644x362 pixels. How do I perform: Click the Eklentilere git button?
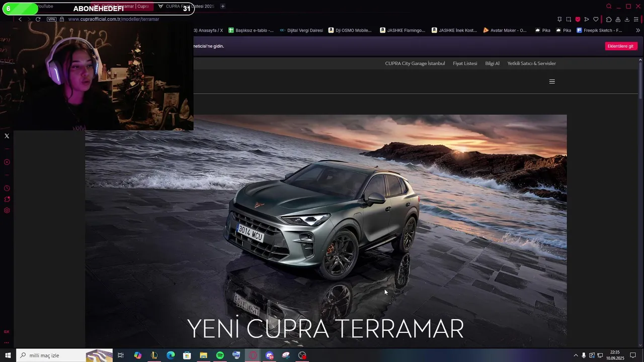[x=621, y=46]
